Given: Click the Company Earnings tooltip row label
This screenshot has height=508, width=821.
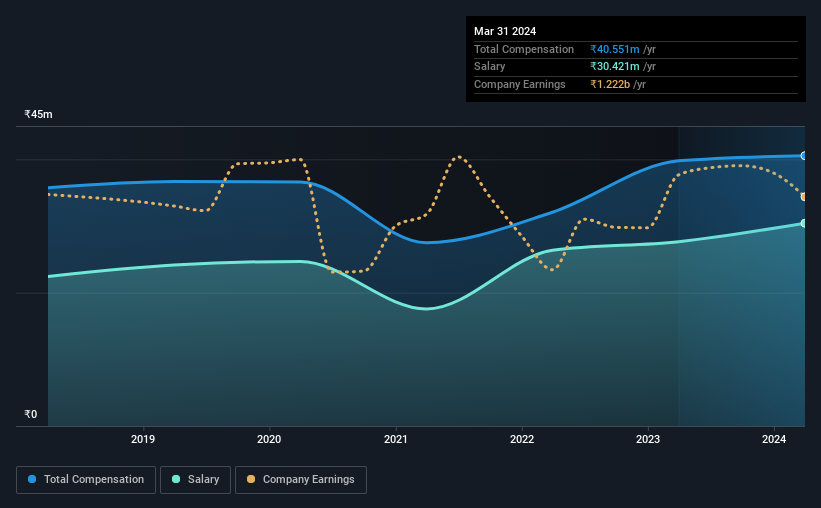Looking at the screenshot, I should pos(519,84).
